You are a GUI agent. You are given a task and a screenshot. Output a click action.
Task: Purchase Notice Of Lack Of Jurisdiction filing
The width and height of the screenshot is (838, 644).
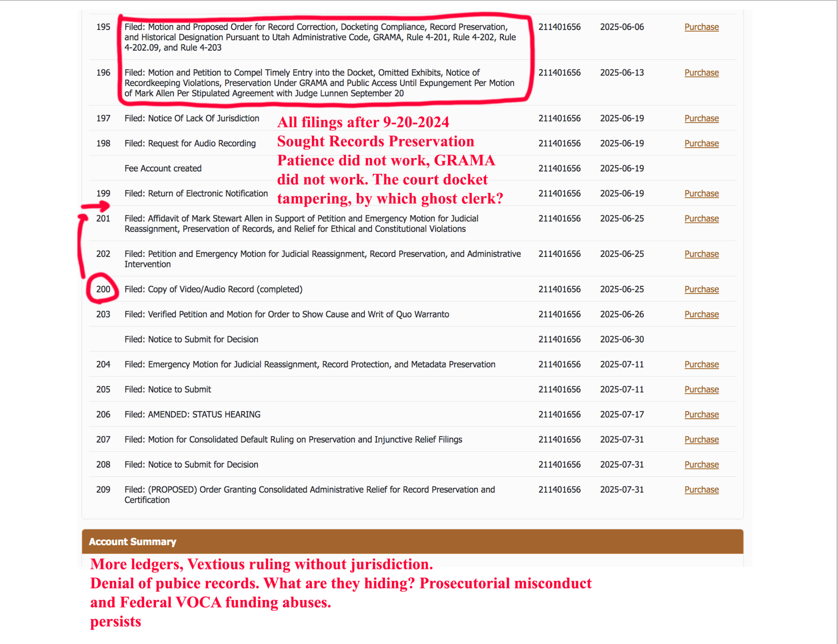(701, 118)
